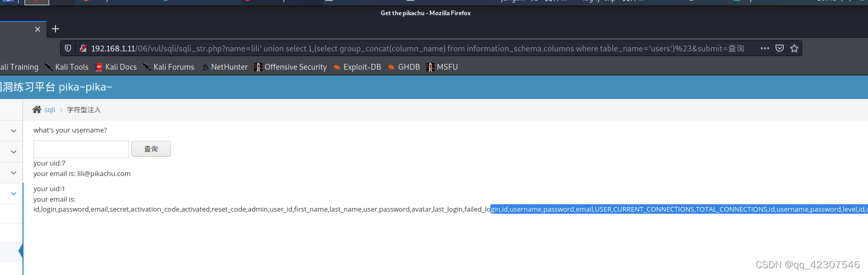Click the 'your uid:1' result text
Viewport: 868px width, 275px height.
50,189
